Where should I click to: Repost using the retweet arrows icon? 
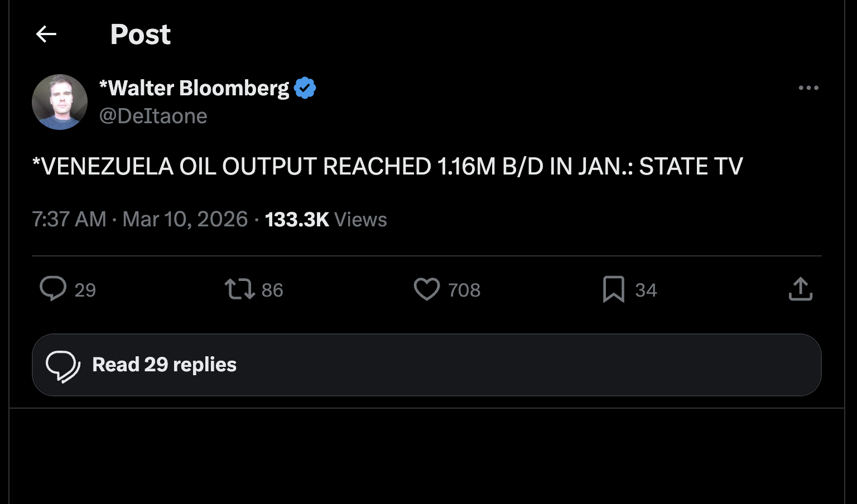pyautogui.click(x=240, y=289)
